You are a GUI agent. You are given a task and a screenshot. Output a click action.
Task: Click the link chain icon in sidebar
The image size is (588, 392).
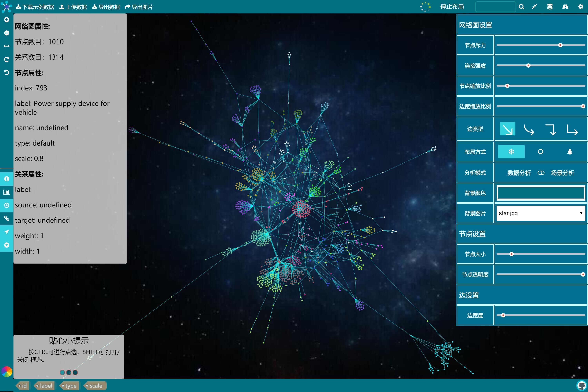click(6, 218)
